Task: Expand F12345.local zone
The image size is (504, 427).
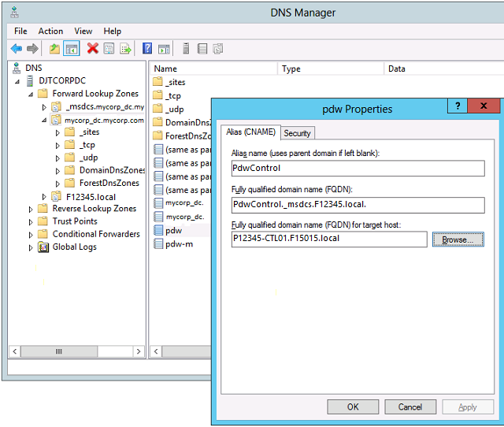Action: [x=44, y=196]
